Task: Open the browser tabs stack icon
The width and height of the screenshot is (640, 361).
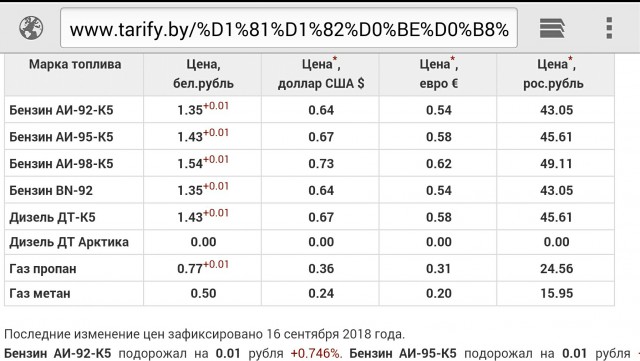Action: [552, 29]
